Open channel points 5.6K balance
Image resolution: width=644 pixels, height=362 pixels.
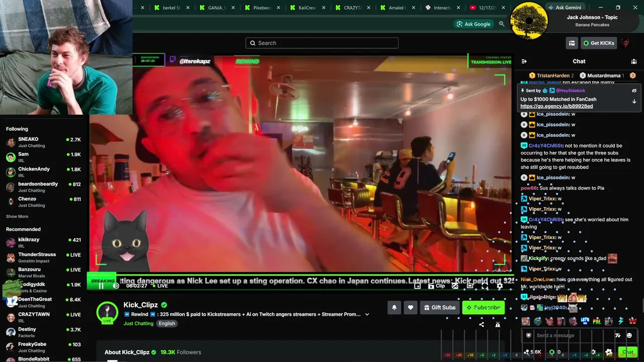coord(532,352)
